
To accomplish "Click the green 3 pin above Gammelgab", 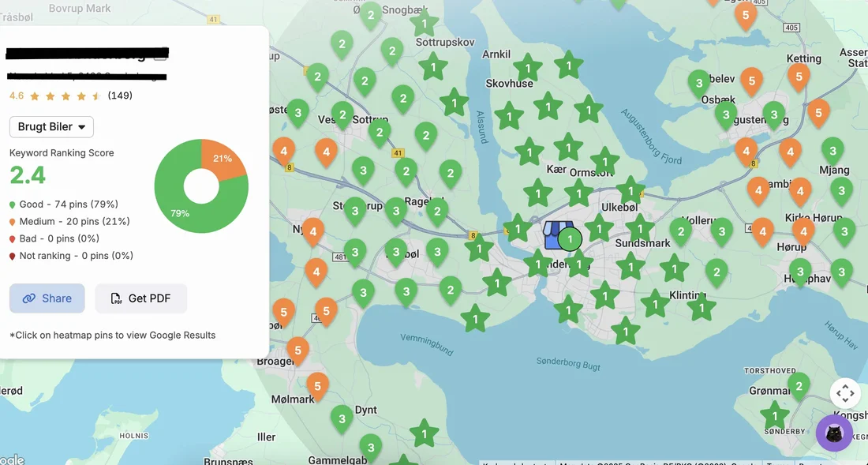I will click(x=370, y=448).
